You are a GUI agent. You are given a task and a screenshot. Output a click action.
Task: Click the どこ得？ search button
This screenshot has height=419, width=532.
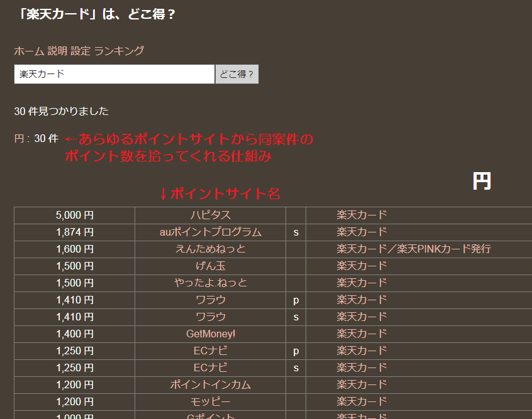[x=237, y=74]
